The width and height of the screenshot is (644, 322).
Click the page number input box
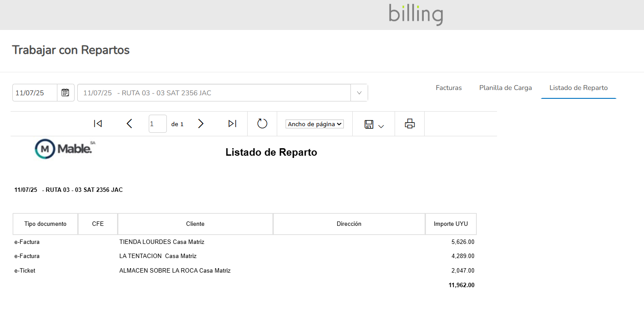point(158,124)
